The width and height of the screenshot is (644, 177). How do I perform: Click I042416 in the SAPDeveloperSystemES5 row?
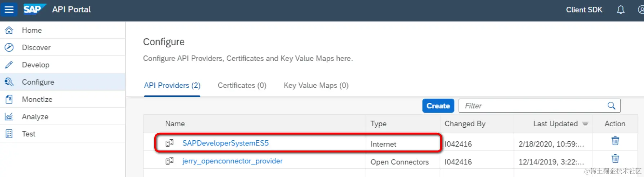(458, 144)
